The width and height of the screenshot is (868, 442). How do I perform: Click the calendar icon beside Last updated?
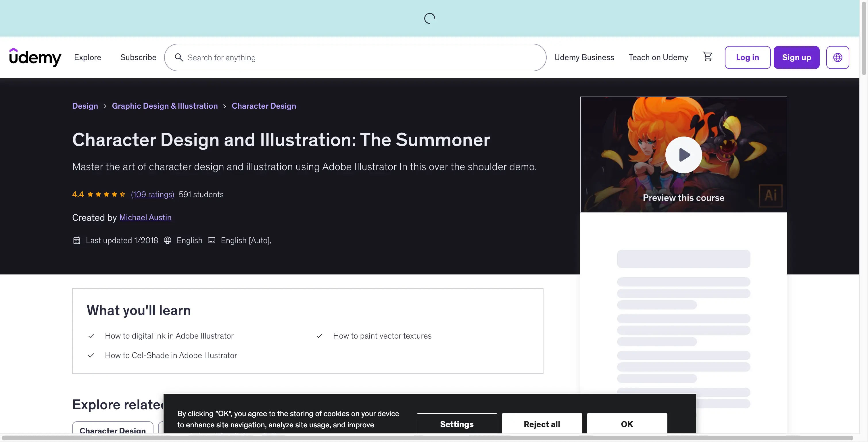77,240
